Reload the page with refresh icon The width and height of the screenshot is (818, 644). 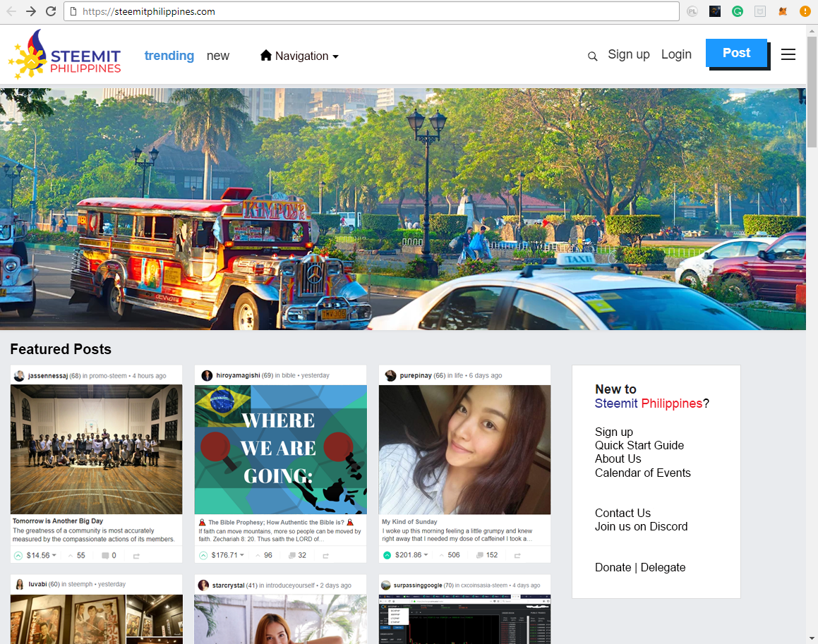pyautogui.click(x=51, y=11)
